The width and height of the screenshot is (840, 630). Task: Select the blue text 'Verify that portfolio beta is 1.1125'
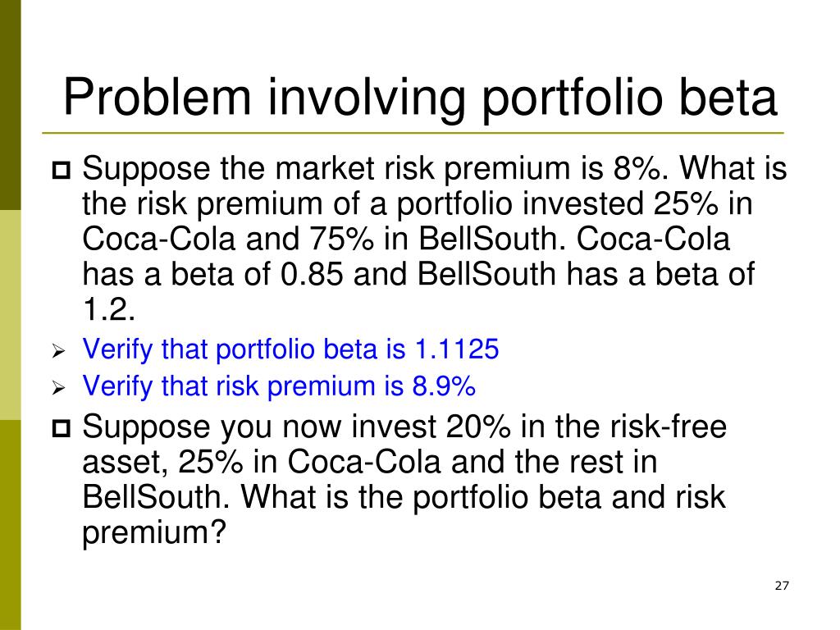pos(291,350)
